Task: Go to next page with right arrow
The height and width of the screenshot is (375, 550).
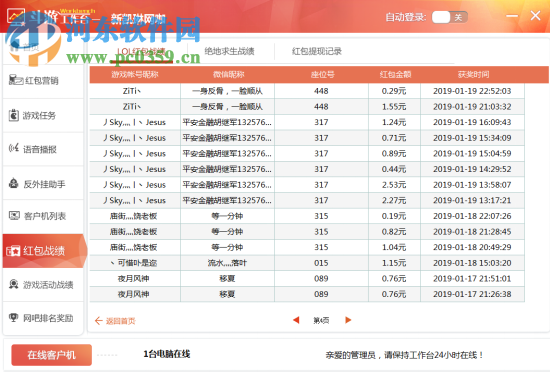Action: (348, 320)
